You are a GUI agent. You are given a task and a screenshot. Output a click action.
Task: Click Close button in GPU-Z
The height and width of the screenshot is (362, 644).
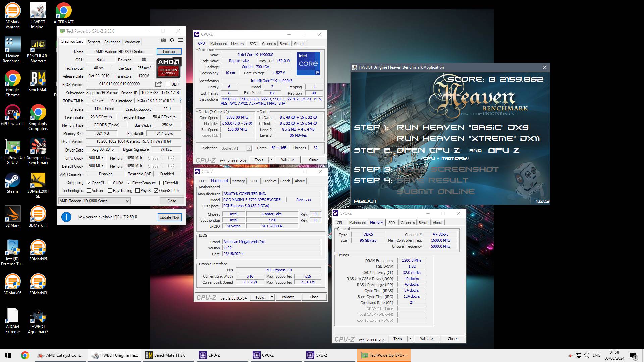click(x=172, y=201)
